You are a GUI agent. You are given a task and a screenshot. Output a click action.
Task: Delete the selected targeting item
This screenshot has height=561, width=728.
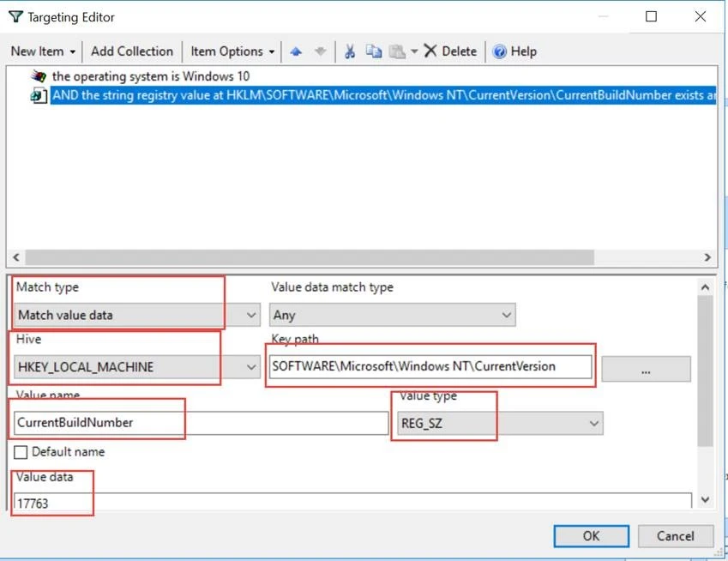(x=450, y=51)
